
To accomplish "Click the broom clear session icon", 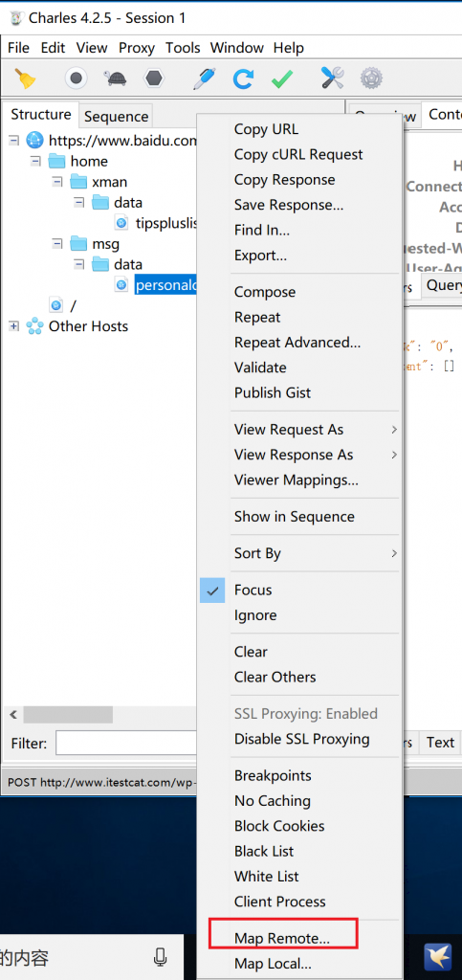I will [24, 78].
